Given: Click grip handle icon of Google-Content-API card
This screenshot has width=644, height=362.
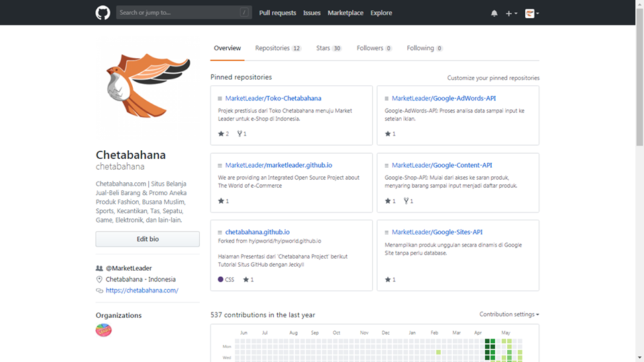Looking at the screenshot, I should point(386,166).
